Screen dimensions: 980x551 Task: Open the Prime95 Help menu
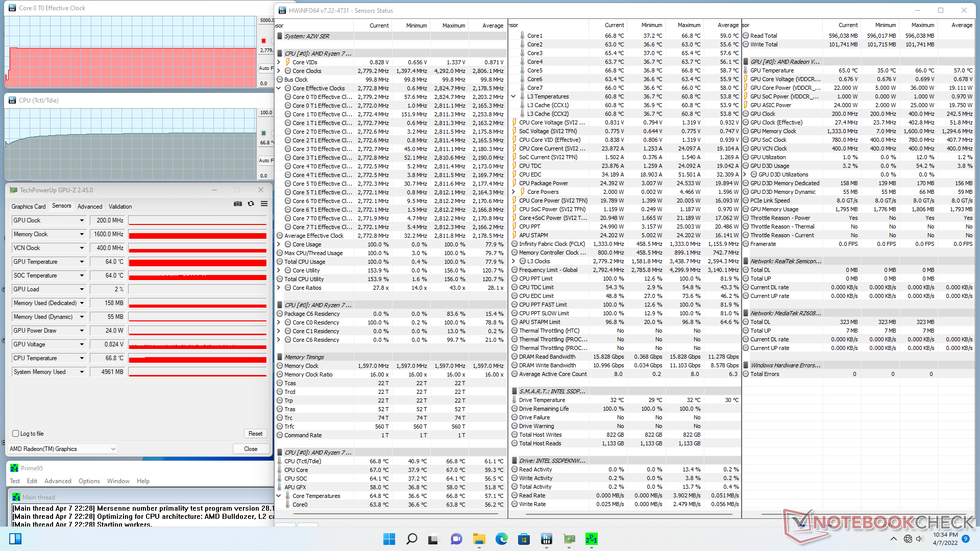click(143, 481)
